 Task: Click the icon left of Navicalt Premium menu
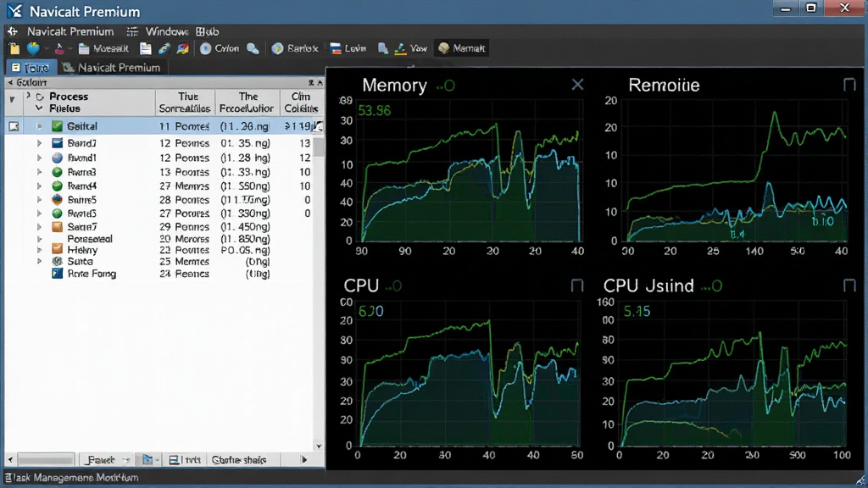[13, 31]
